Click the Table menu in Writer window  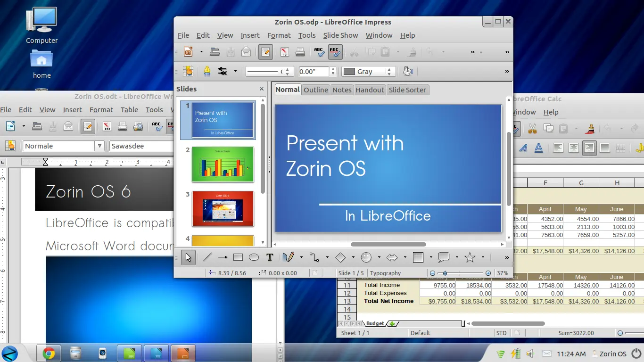pos(129,110)
